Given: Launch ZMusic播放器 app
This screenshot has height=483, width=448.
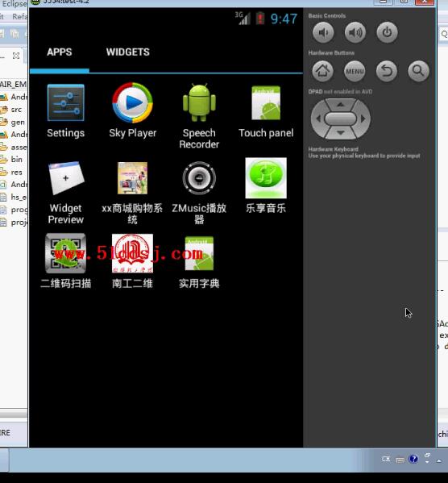Looking at the screenshot, I should [199, 193].
